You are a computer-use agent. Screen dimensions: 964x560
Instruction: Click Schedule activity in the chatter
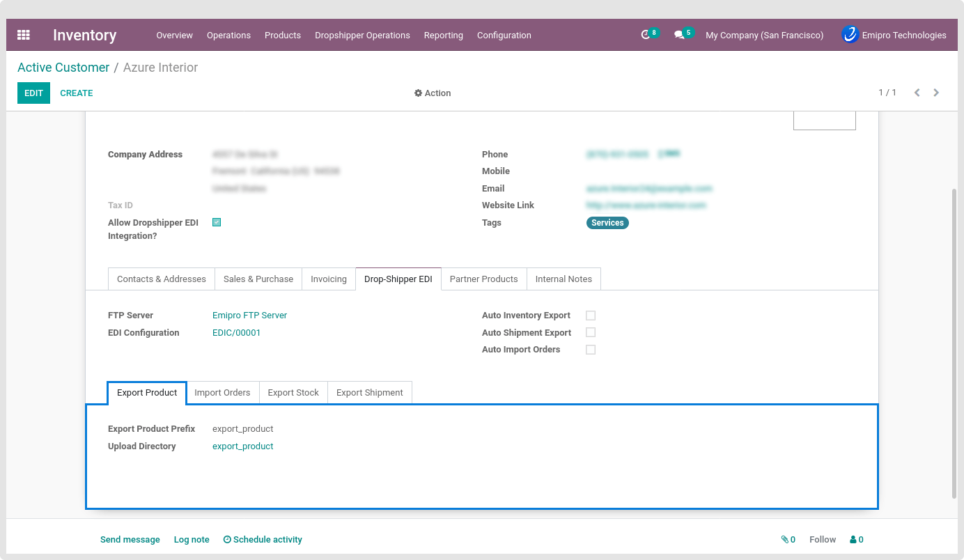pos(263,540)
